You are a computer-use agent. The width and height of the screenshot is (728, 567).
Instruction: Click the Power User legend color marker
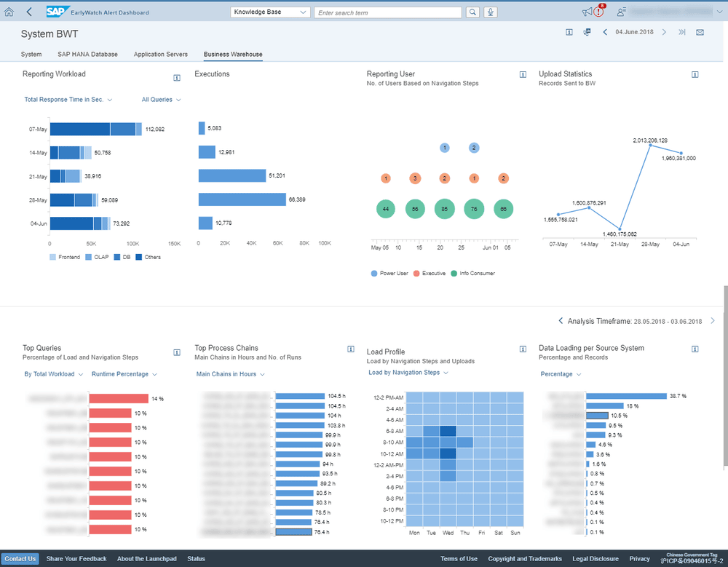coord(374,273)
